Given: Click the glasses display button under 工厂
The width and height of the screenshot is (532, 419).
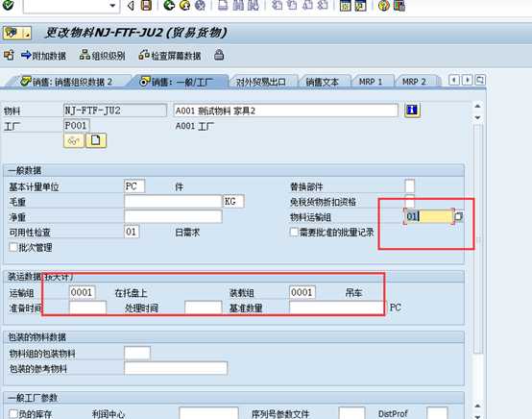Looking at the screenshot, I should 74,140.
